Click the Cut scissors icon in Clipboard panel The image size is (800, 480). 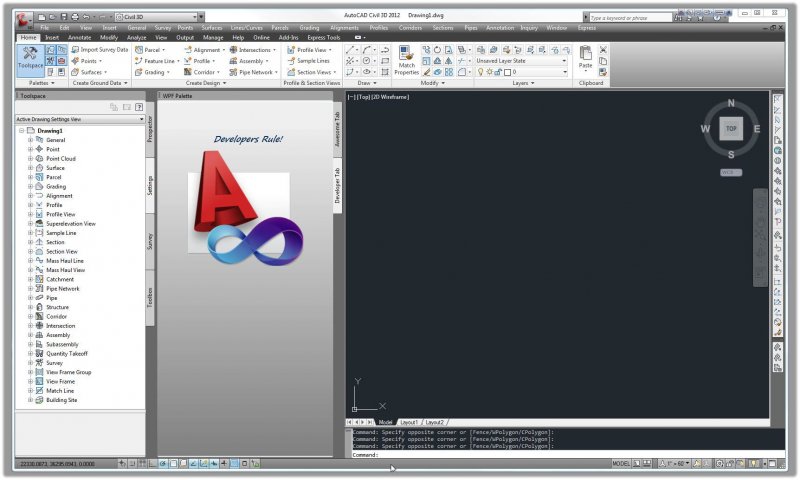click(x=603, y=49)
